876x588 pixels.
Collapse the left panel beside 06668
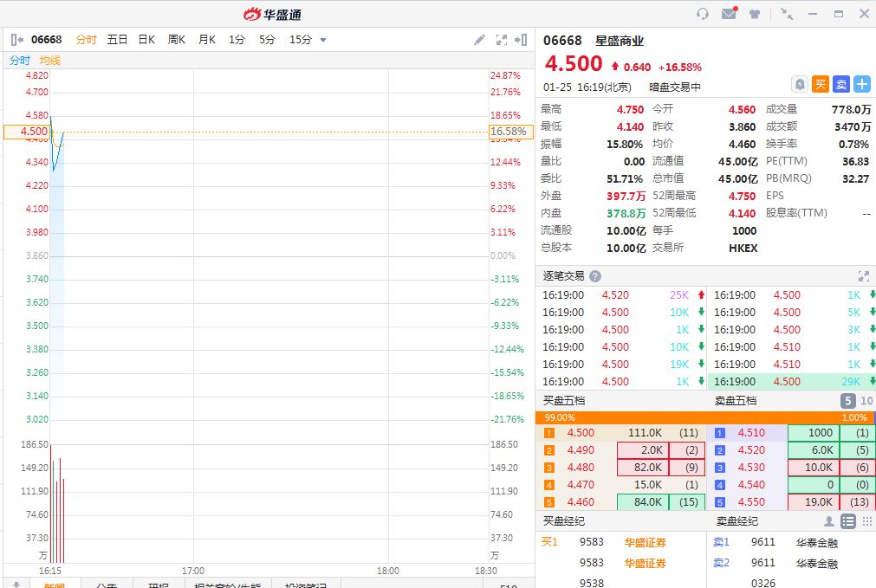click(x=17, y=40)
